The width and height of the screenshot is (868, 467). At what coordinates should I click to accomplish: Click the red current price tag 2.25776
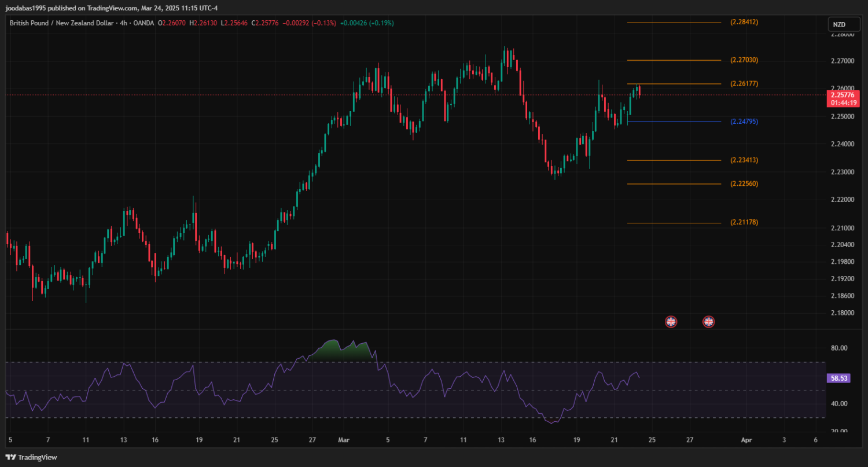click(x=843, y=95)
